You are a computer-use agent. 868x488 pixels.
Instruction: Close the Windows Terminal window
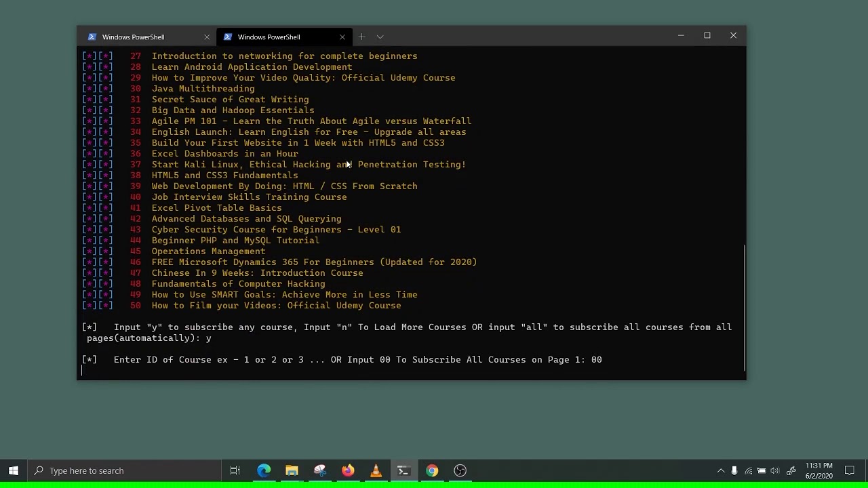click(733, 36)
